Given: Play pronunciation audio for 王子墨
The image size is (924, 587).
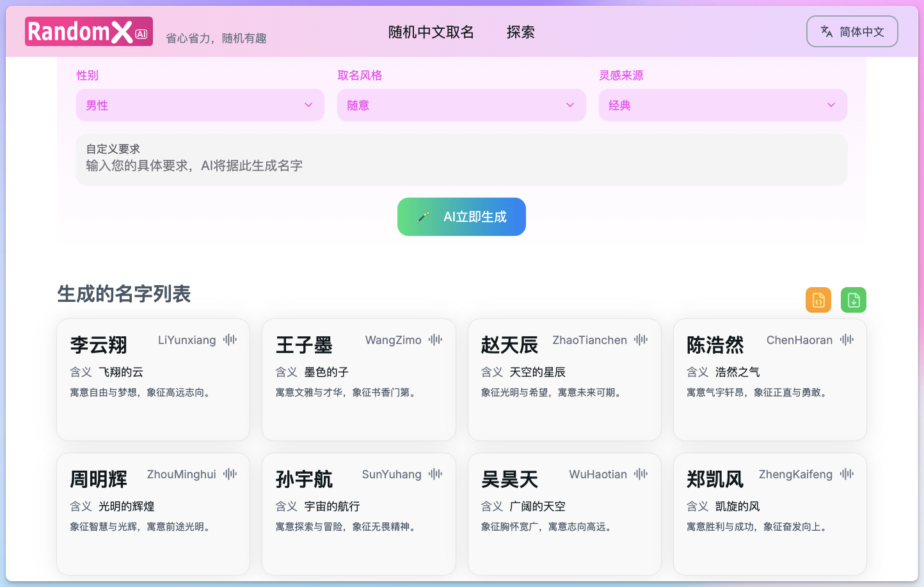Looking at the screenshot, I should pyautogui.click(x=435, y=340).
